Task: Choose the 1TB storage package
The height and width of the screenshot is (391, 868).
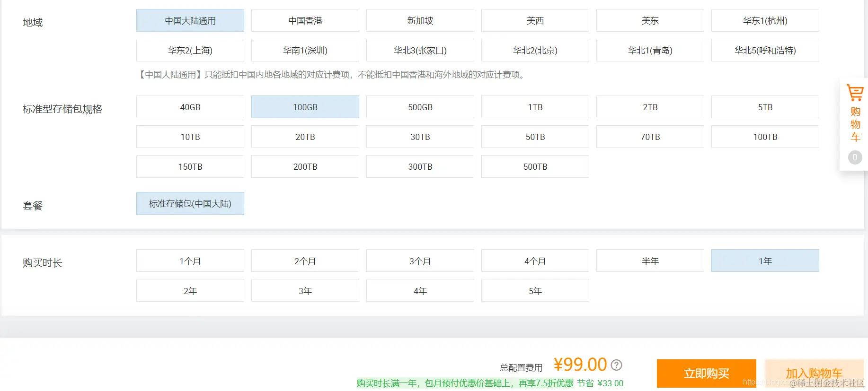Action: [535, 107]
